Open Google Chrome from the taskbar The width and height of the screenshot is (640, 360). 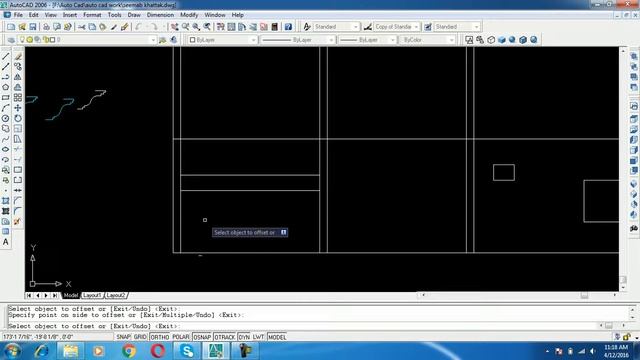[129, 351]
